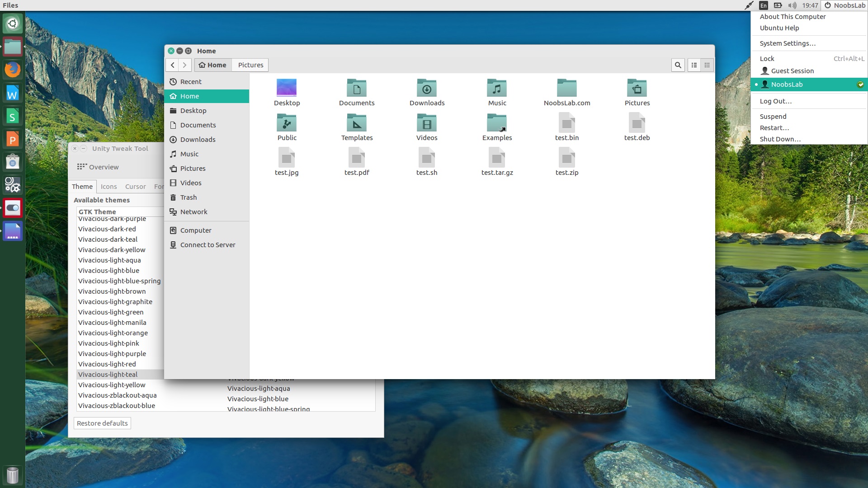This screenshot has width=868, height=488.
Task: Open the battery indicator menu
Action: (778, 5)
